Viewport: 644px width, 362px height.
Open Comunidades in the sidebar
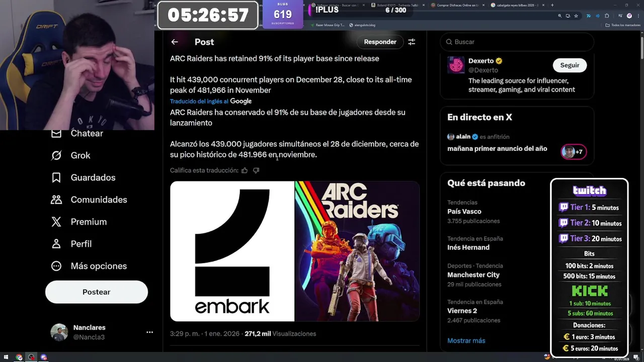tap(99, 200)
